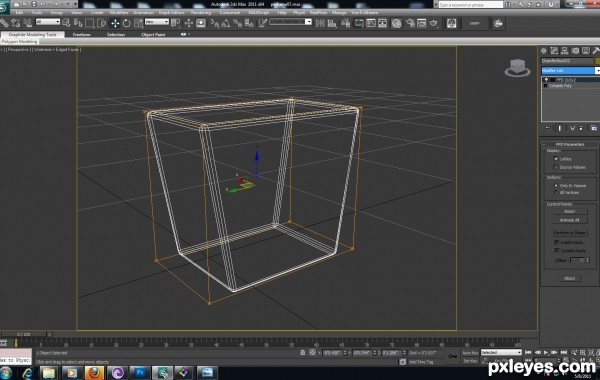Viewport: 600px width, 380px height.
Task: Enable the Source Volume checkbox
Action: 556,167
